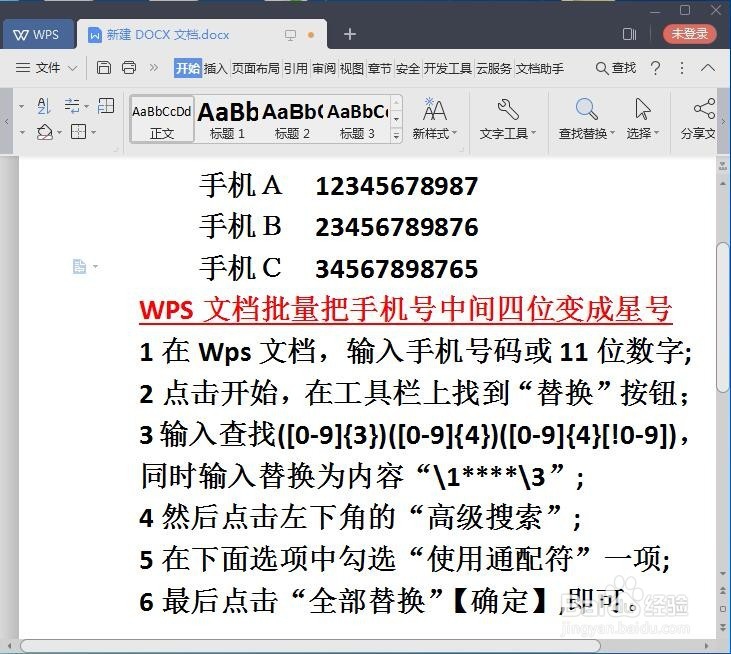The height and width of the screenshot is (654, 731).
Task: Click the 文字工具 wrench icon
Action: click(x=507, y=110)
